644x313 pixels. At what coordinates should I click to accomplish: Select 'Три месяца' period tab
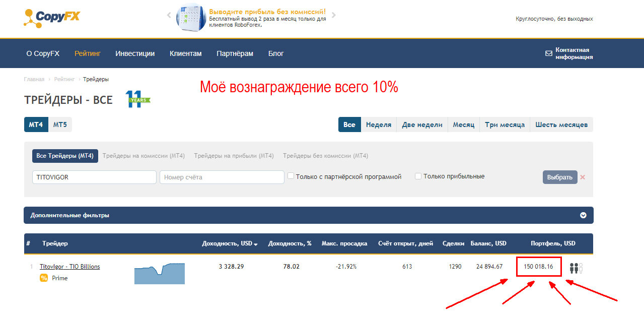(x=505, y=124)
